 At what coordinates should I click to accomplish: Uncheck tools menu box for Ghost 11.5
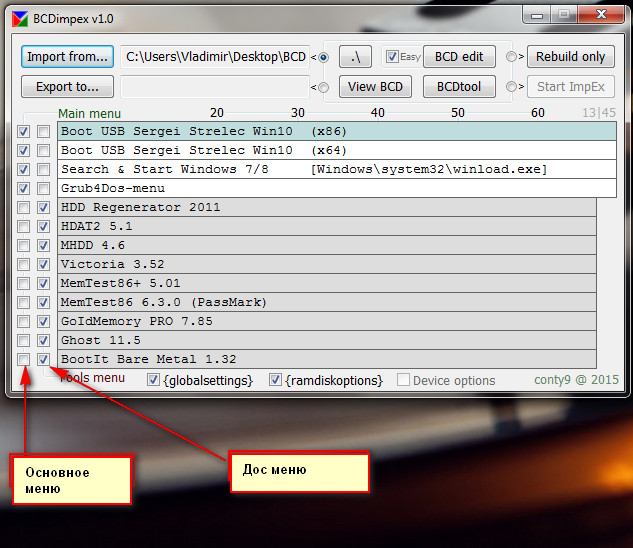[x=44, y=340]
